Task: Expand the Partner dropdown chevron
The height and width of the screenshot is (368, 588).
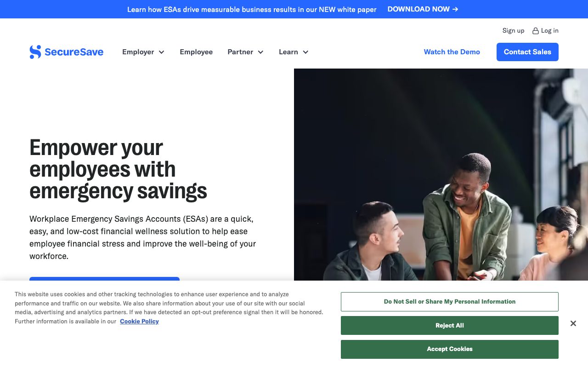Action: (x=260, y=52)
